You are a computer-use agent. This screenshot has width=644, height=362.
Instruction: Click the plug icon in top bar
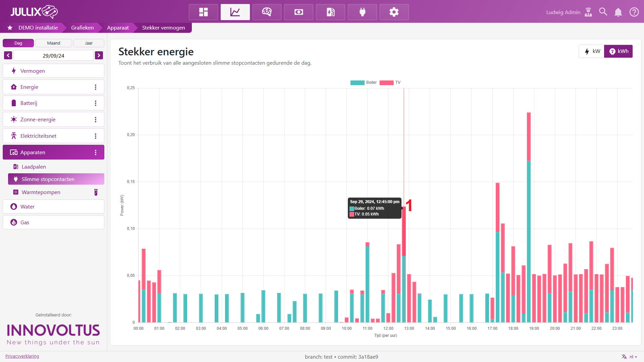[362, 12]
